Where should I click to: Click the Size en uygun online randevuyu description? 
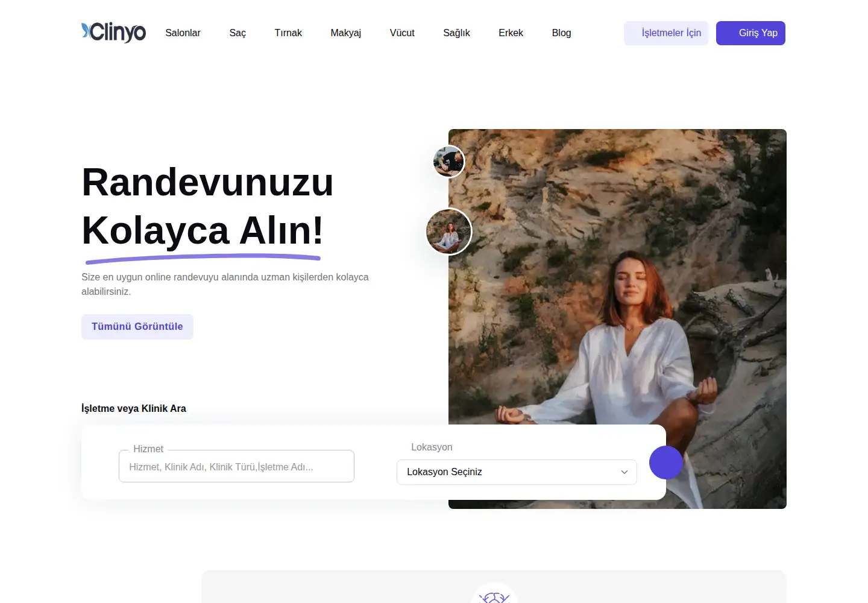click(225, 284)
